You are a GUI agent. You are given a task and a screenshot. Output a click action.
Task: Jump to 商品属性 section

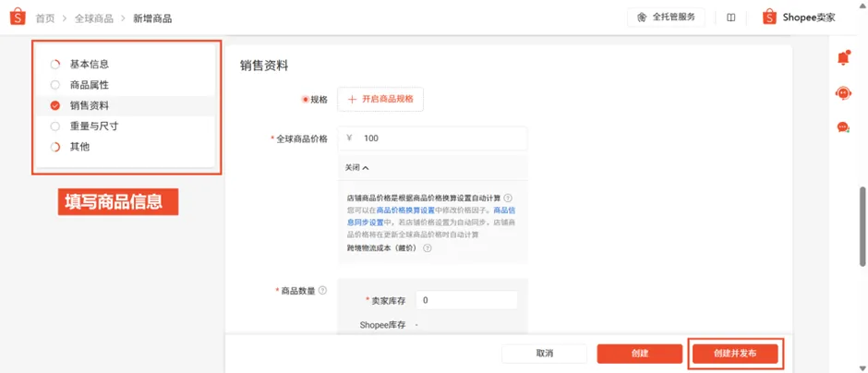point(90,85)
